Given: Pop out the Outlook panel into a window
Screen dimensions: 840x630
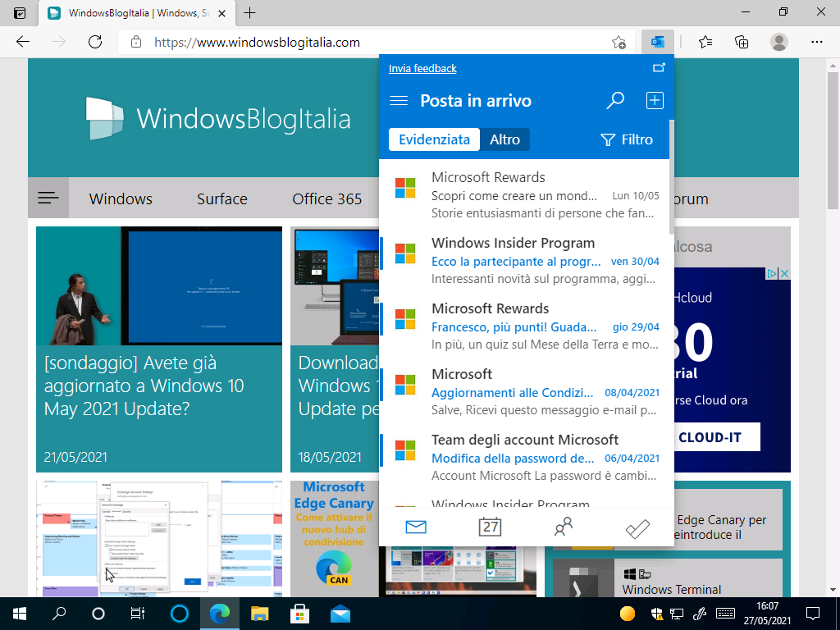Looking at the screenshot, I should (659, 67).
